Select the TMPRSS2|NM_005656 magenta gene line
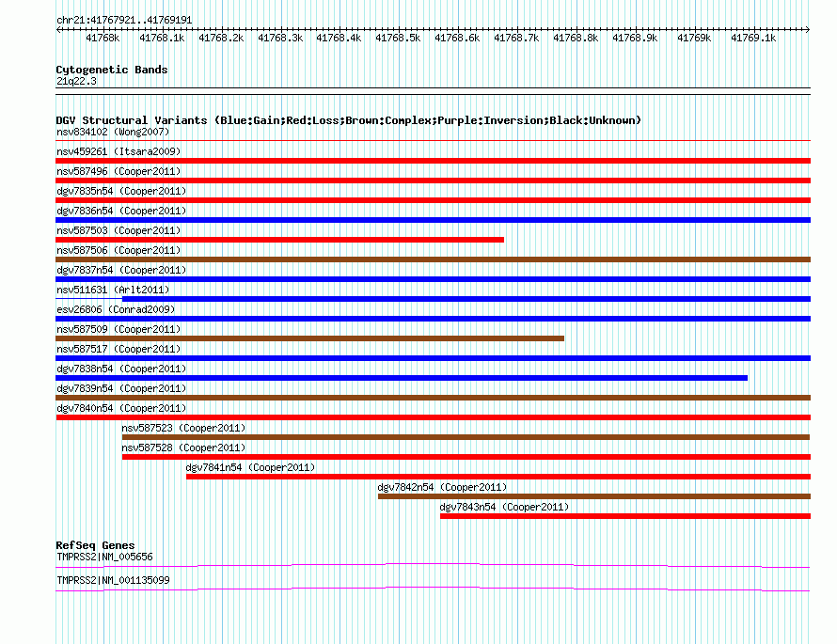The height and width of the screenshot is (644, 837). pyautogui.click(x=433, y=565)
